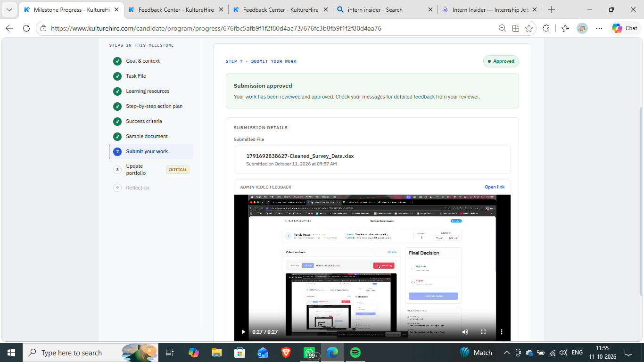Screen dimensions: 644x362
Task: Play the admin feedback video
Action: (243, 332)
